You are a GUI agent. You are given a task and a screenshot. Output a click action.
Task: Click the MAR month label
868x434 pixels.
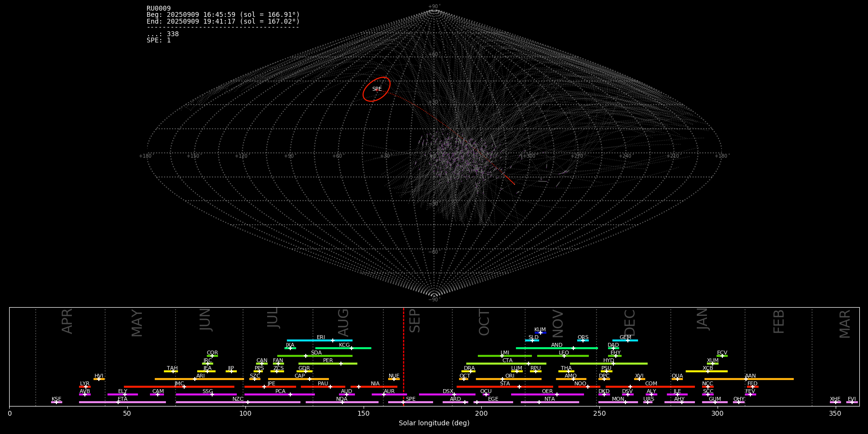click(x=845, y=324)
